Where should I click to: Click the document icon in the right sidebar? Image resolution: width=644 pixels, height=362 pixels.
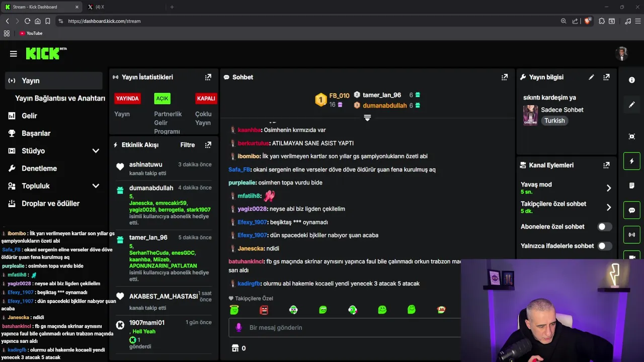pos(632,186)
